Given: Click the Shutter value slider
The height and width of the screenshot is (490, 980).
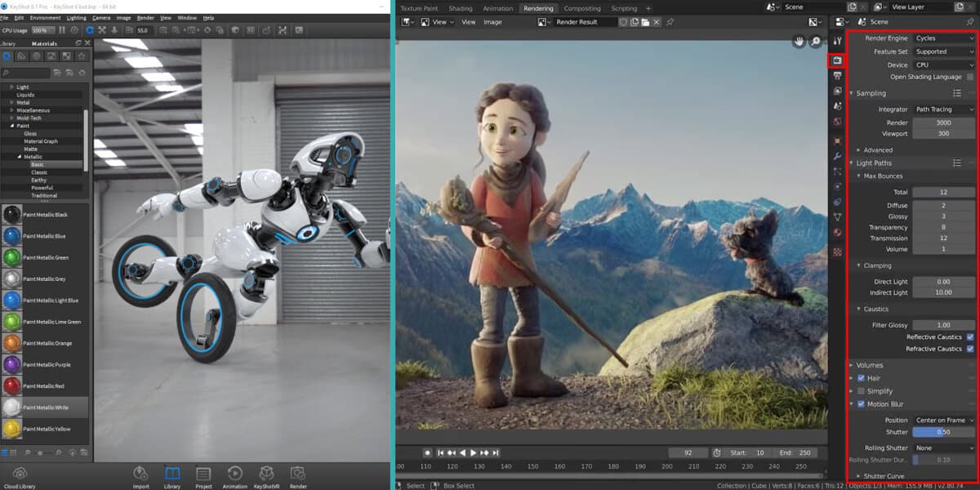Looking at the screenshot, I should pyautogui.click(x=943, y=432).
